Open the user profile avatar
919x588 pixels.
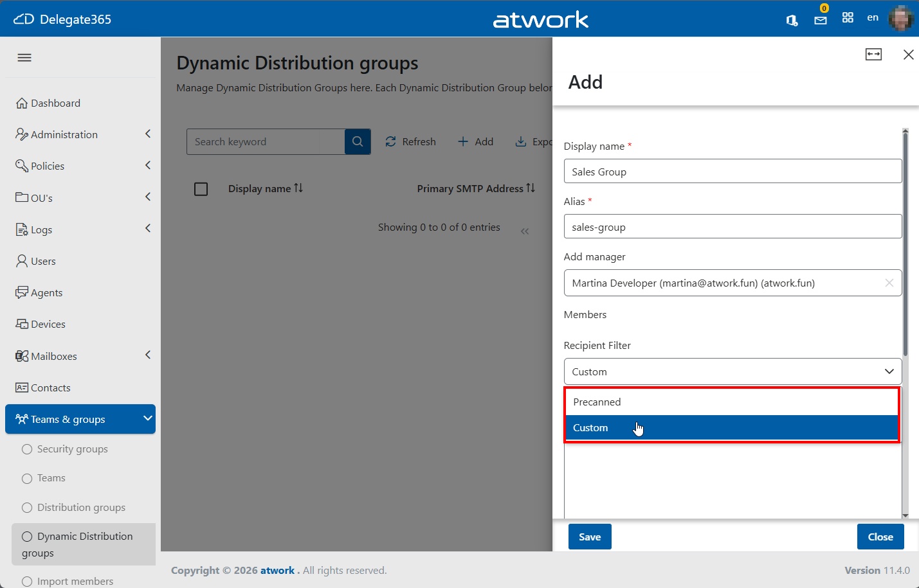point(900,18)
